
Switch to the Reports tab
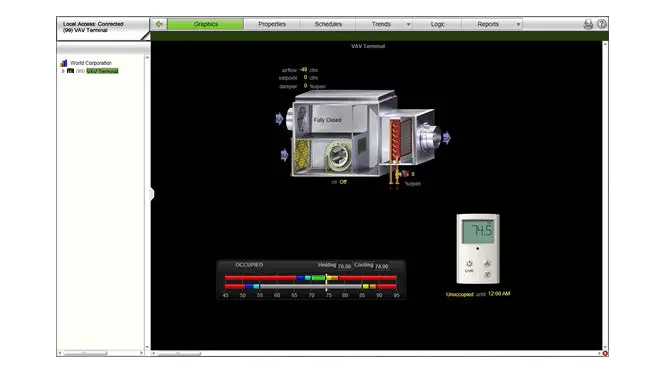pyautogui.click(x=487, y=24)
